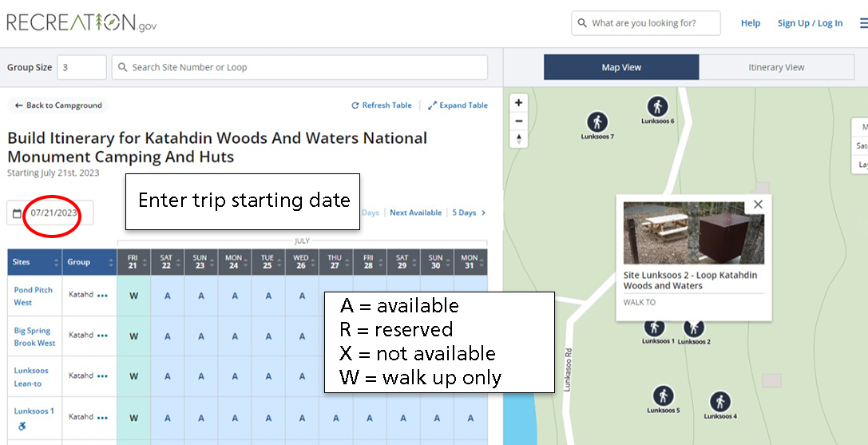Viewport: 868px width, 445px height.
Task: Select the Lunksoos 1 map marker
Action: coord(655,328)
